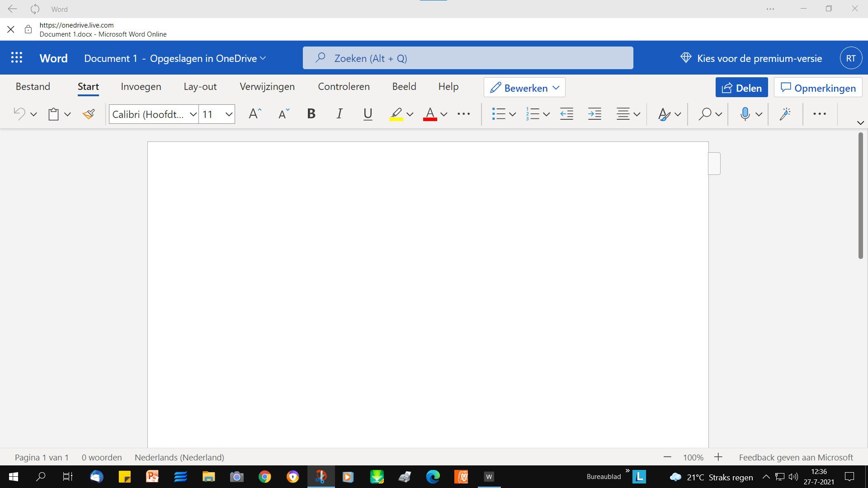Screen dimensions: 868x488
Task: Click the Format Painter brush icon
Action: pyautogui.click(x=89, y=114)
